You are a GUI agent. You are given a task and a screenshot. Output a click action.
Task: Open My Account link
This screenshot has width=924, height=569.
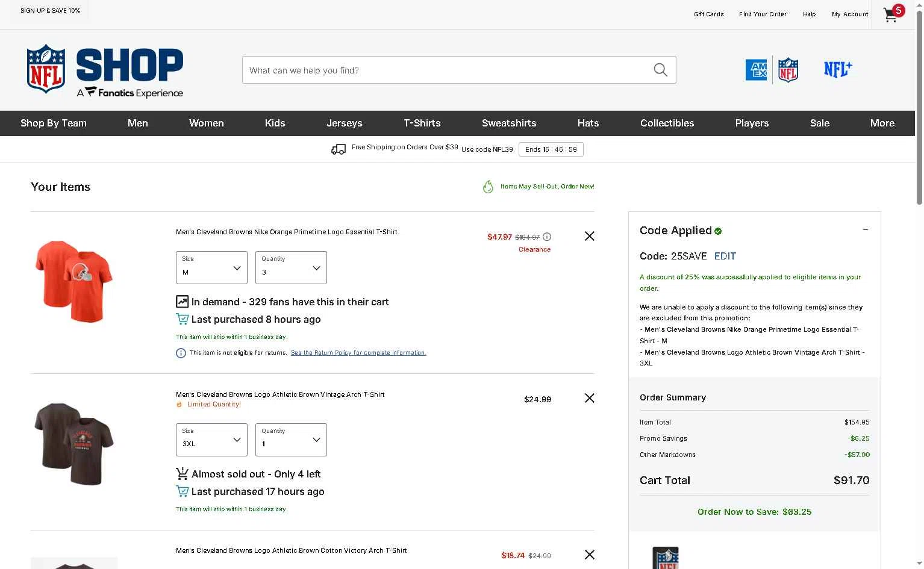coord(850,14)
